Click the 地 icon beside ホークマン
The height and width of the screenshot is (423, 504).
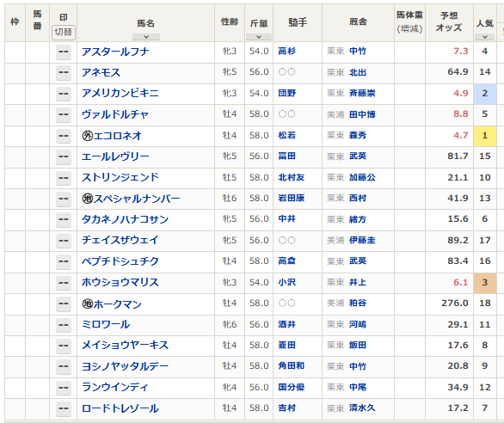(x=88, y=303)
